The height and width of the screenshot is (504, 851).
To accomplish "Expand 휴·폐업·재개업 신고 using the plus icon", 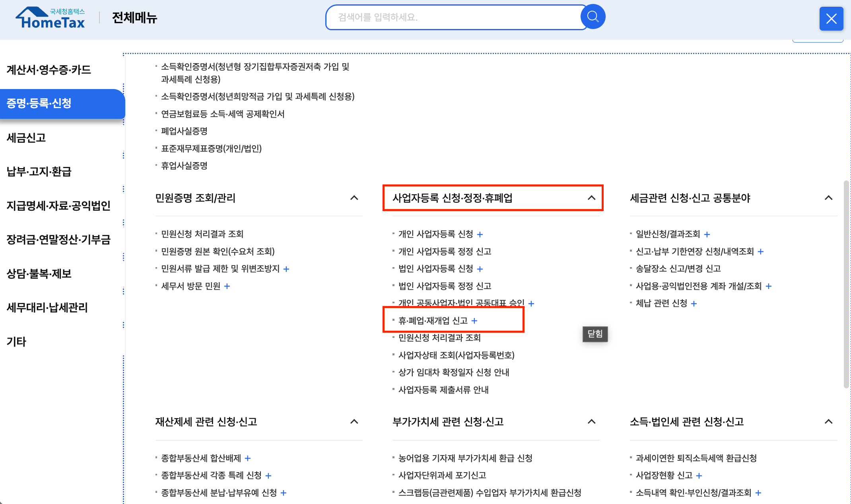I will [x=475, y=320].
